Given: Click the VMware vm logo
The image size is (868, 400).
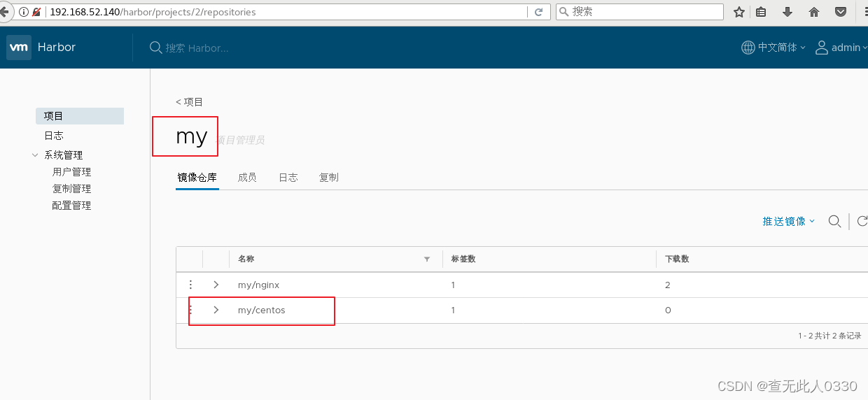Looking at the screenshot, I should coord(19,48).
